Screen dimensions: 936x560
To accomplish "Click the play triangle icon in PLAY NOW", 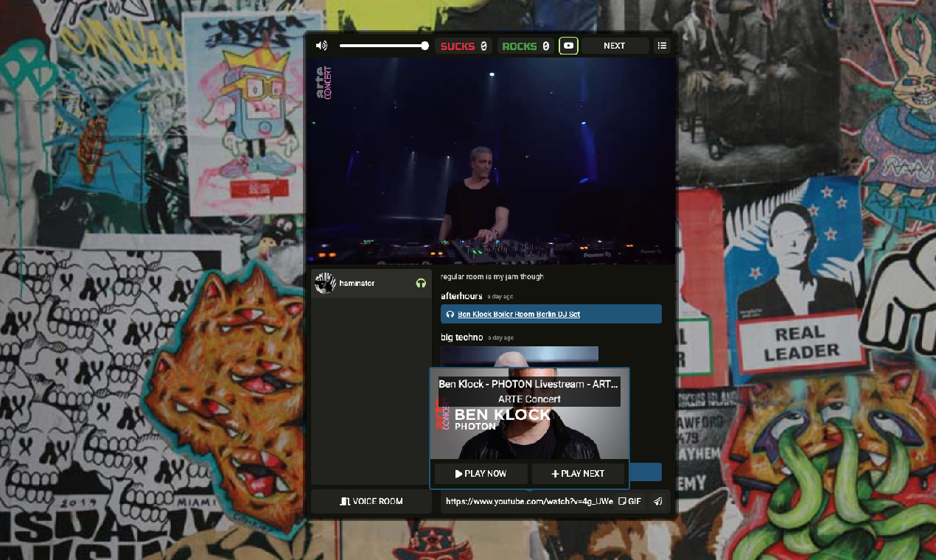I will [458, 473].
